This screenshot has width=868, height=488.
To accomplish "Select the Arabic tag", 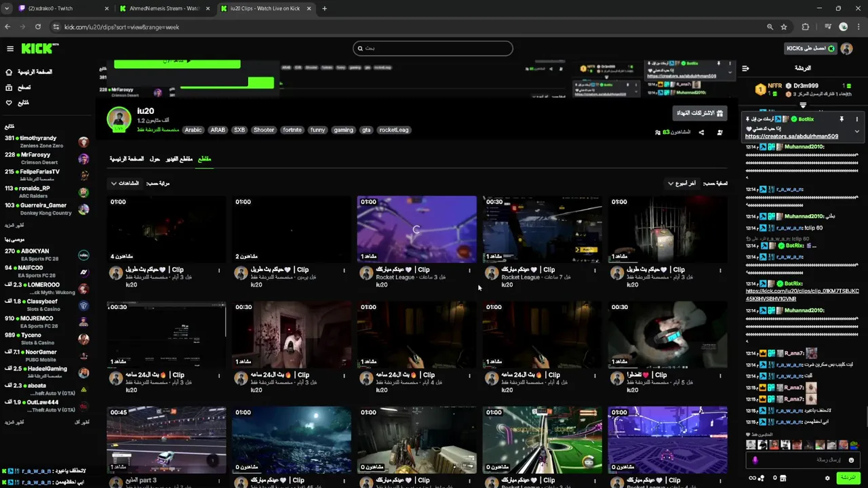I will (193, 130).
